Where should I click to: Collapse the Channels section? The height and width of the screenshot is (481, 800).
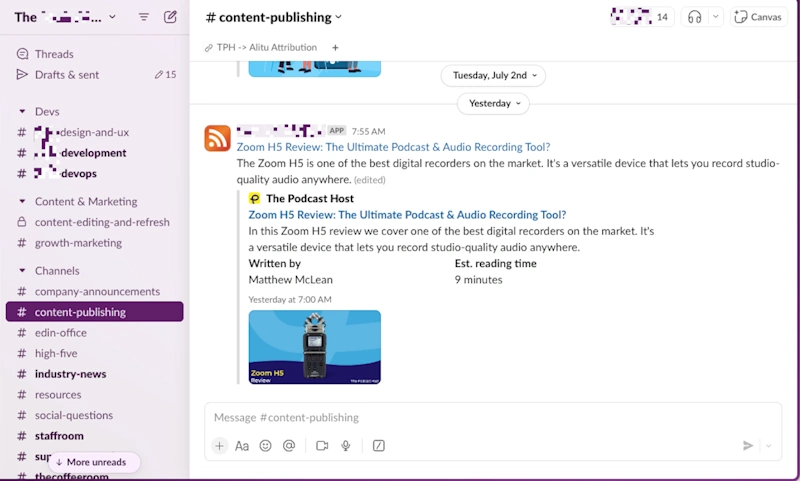click(x=22, y=270)
